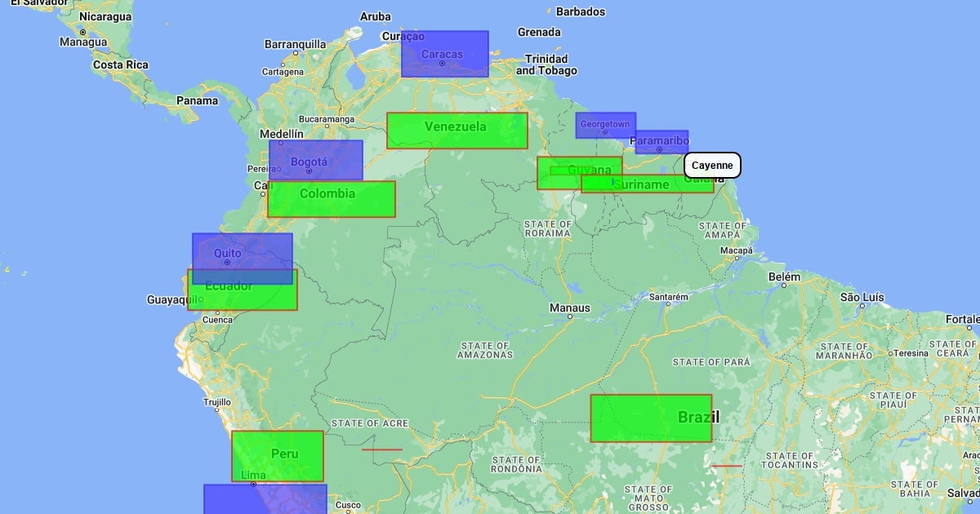The height and width of the screenshot is (514, 980).
Task: Click the red line near State of Tocantins
Action: [726, 466]
